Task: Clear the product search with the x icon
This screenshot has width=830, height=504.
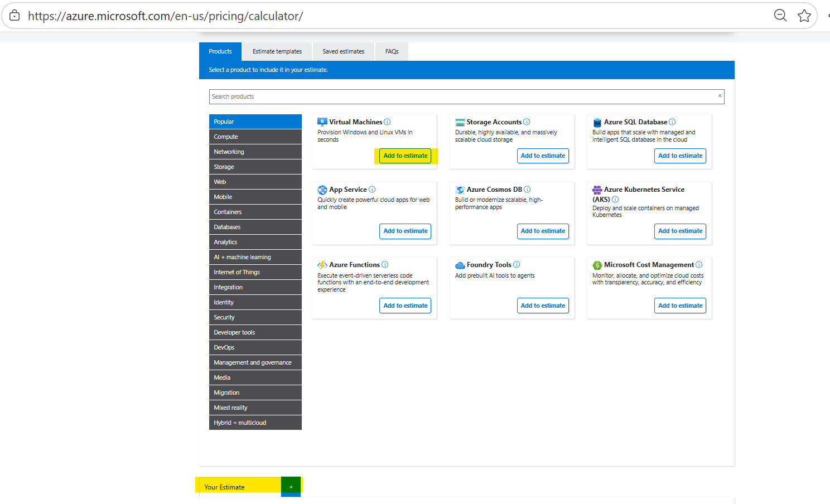Action: tap(720, 96)
